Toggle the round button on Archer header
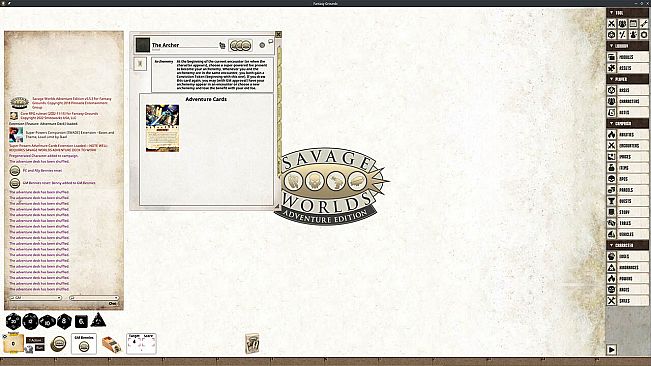 point(262,45)
